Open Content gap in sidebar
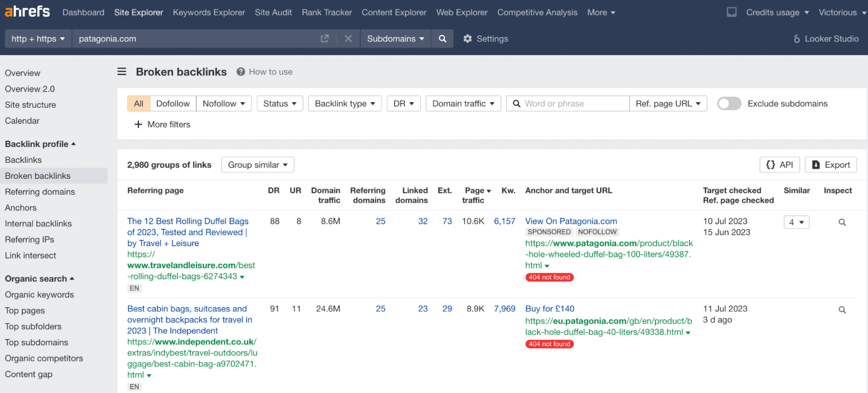Viewport: 868px width, 393px height. 29,374
